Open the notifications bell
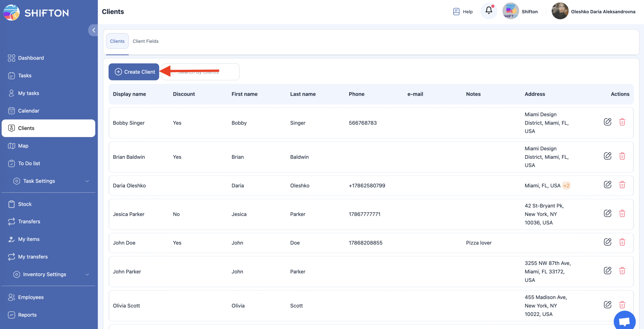The image size is (644, 329). point(489,11)
